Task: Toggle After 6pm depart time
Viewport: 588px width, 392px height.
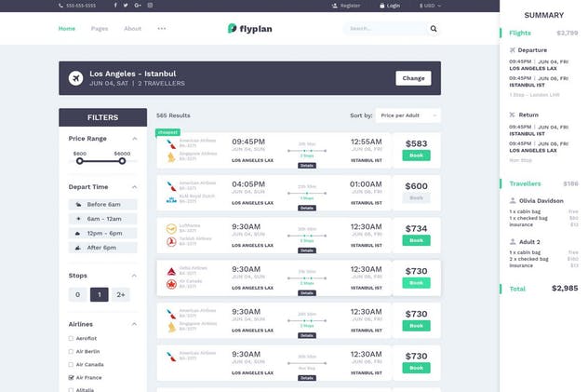Action: point(102,248)
